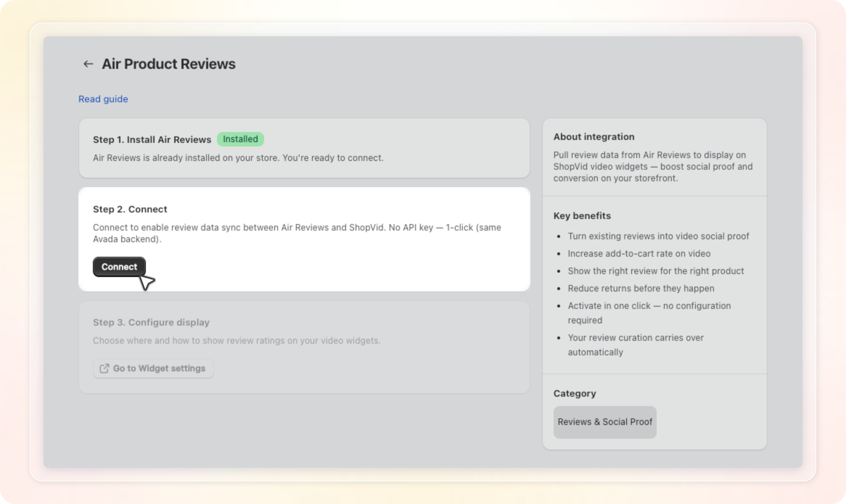This screenshot has width=846, height=504.
Task: Click 'Air Reviews is already installed' description text
Action: coord(238,158)
